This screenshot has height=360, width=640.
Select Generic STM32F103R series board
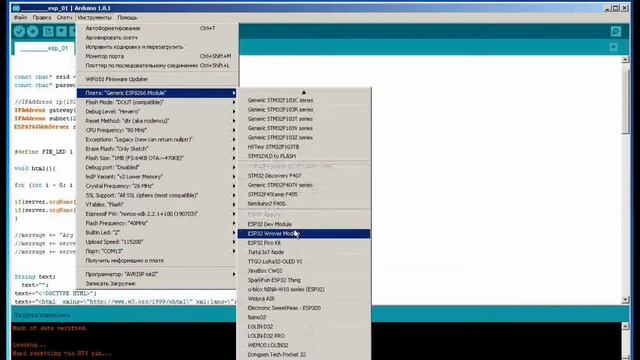click(304, 109)
